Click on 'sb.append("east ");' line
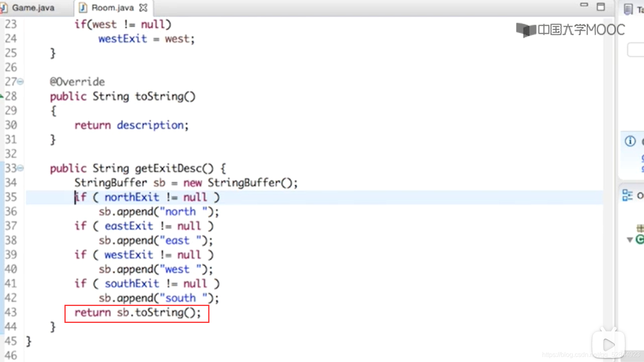This screenshot has width=644, height=362. (156, 241)
